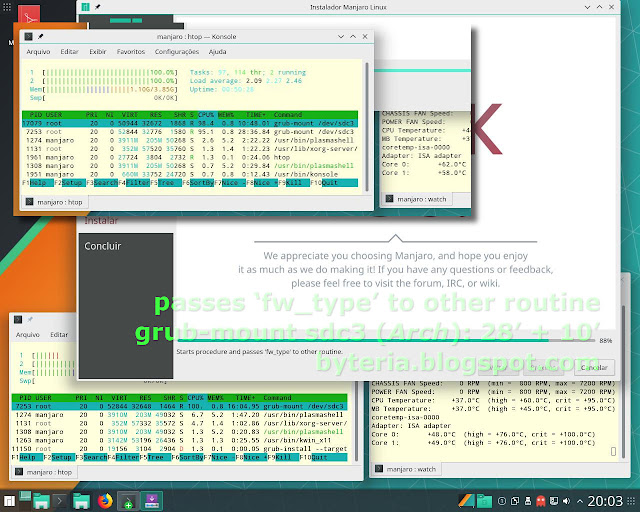Click F10 Quit in bottom htop window
The height and width of the screenshot is (512, 640).
coord(323,457)
